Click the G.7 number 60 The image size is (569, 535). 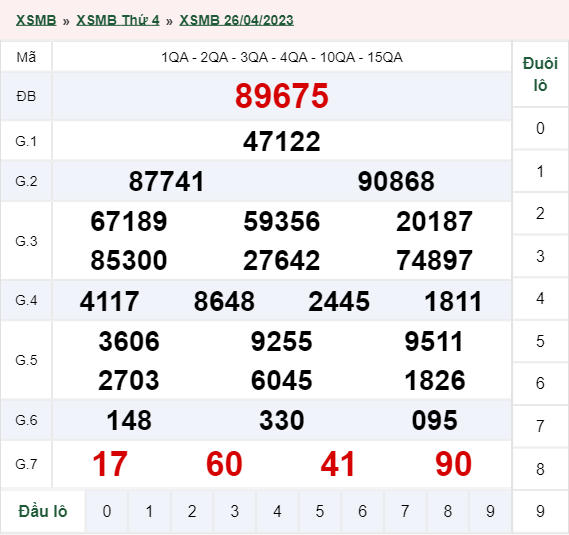(x=224, y=464)
